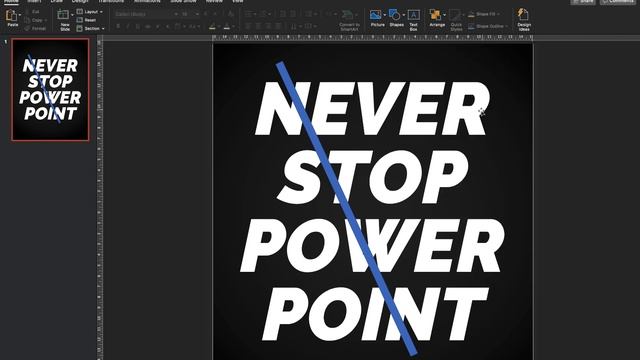Image resolution: width=640 pixels, height=360 pixels.
Task: Click the word NEVER on the slide
Action: click(x=372, y=109)
